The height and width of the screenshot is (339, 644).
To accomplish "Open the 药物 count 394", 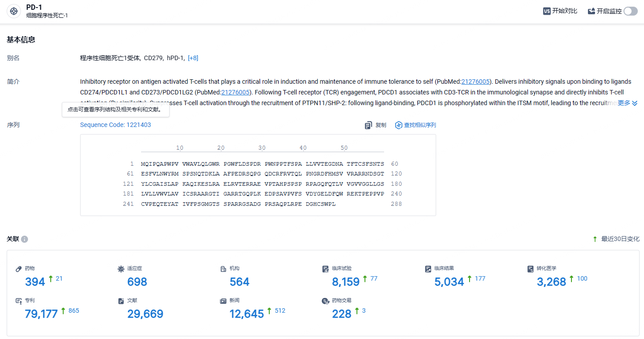I will pos(35,282).
